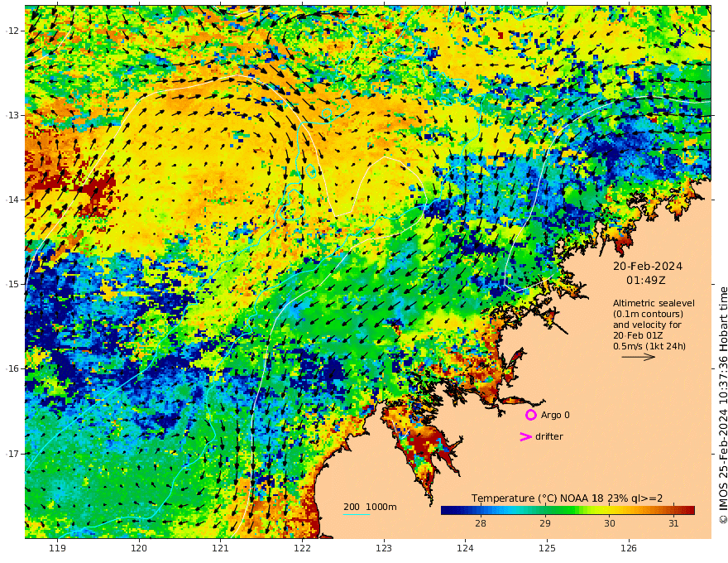Click the latitude label '-15'
Screen dimensions: 728x563
(12, 284)
